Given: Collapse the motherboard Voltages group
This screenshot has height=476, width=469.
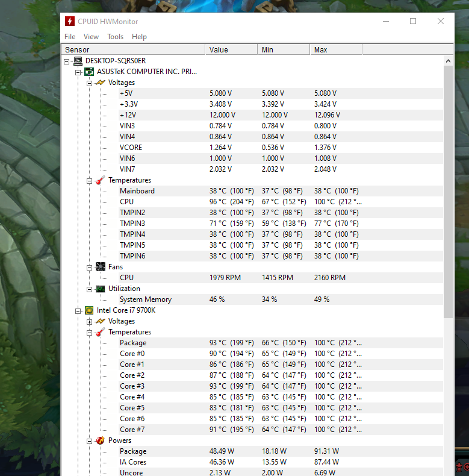Looking at the screenshot, I should (89, 84).
